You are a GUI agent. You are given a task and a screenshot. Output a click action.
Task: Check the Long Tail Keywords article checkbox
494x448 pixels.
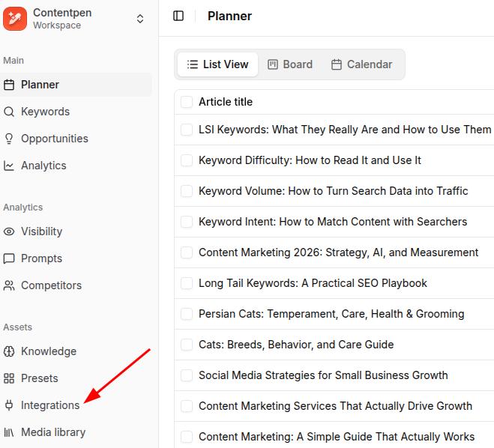(187, 283)
